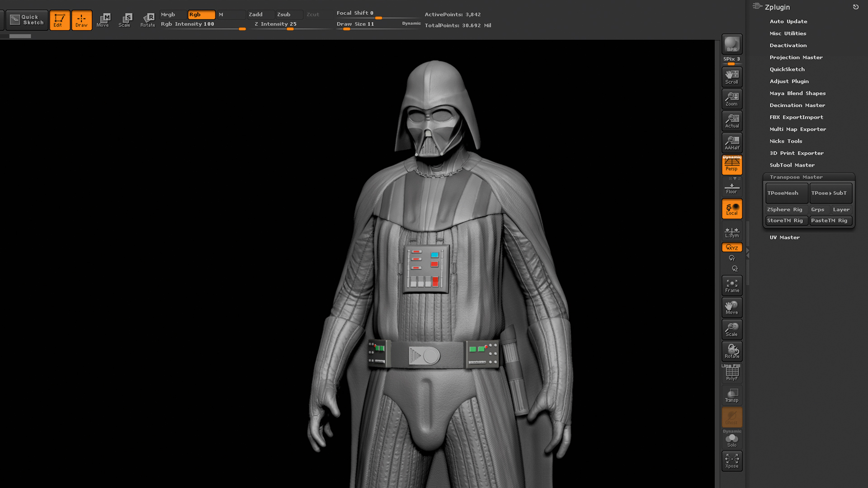Open Quick Sketch mode

click(x=27, y=20)
